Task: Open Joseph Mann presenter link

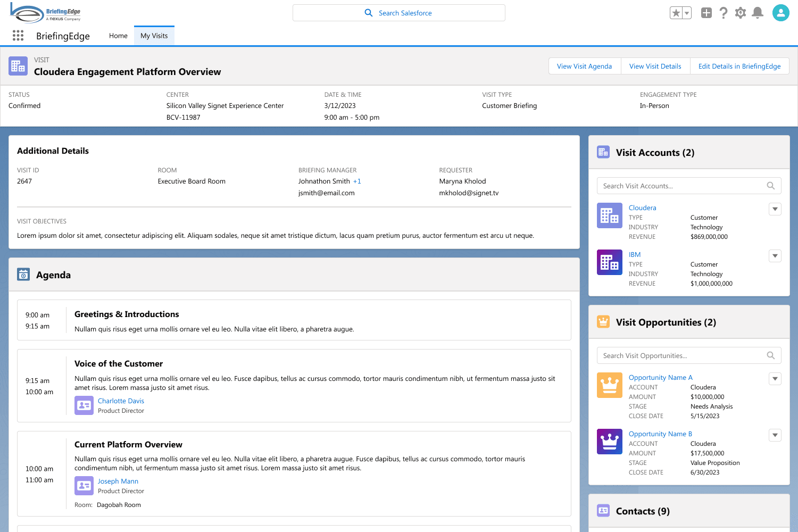Action: 118,481
